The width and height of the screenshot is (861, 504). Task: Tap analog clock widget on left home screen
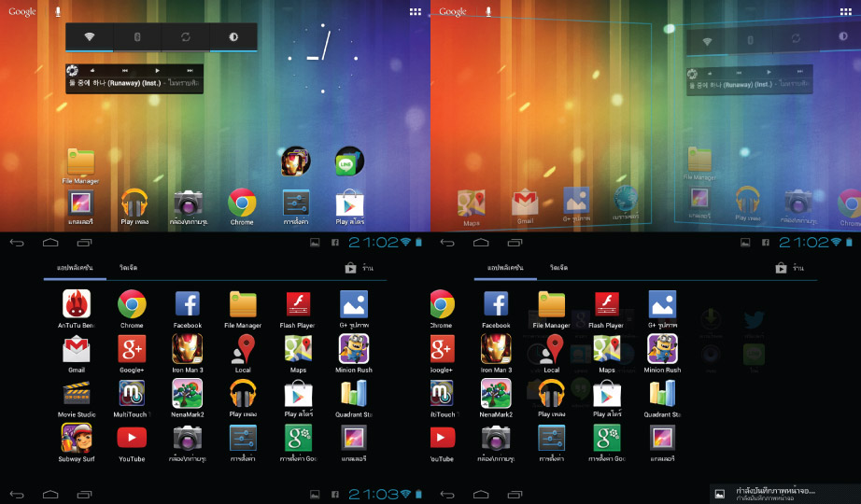coord(323,58)
